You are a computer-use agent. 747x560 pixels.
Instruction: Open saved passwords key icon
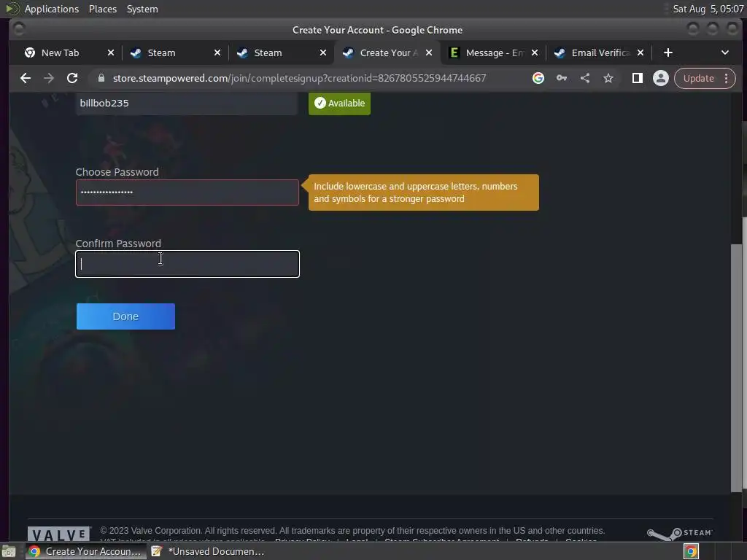(x=562, y=78)
